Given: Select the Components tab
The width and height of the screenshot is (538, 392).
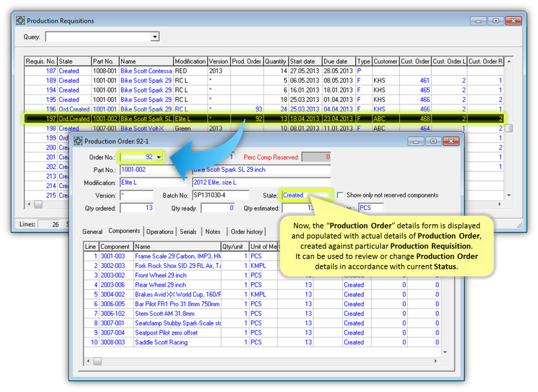Looking at the screenshot, I should point(124,231).
